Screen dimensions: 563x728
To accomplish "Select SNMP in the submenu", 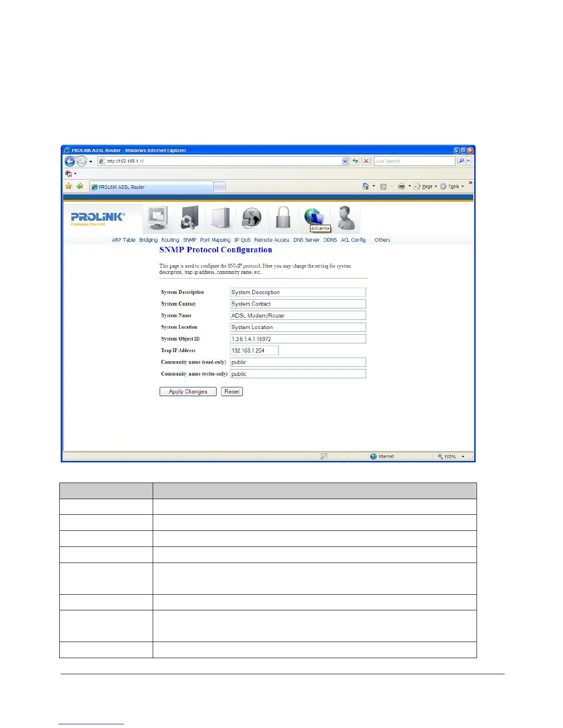I will (190, 240).
